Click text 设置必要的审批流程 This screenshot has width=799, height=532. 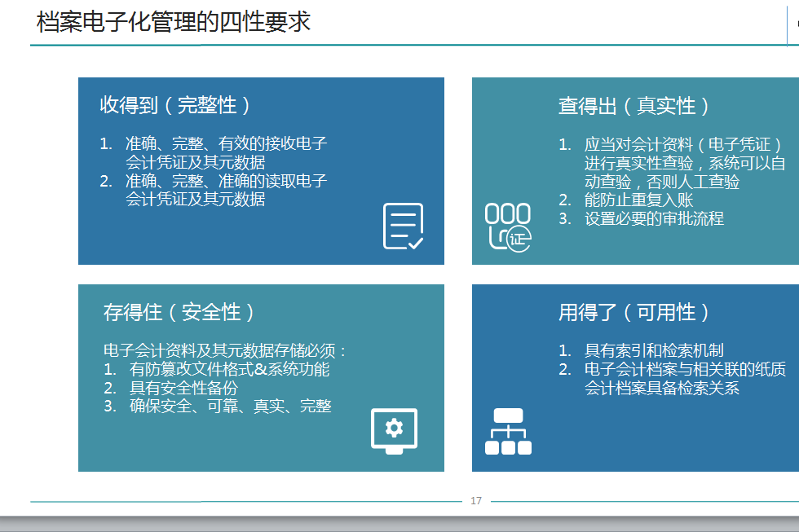(654, 219)
